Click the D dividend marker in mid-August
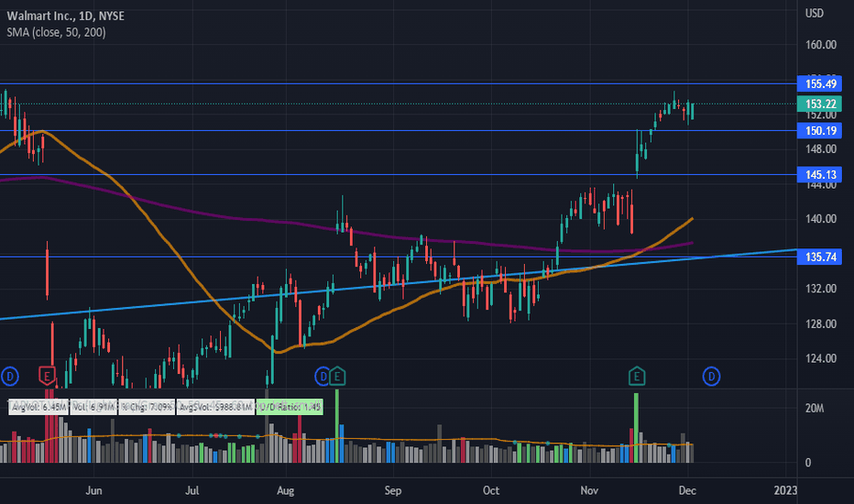 click(x=323, y=376)
